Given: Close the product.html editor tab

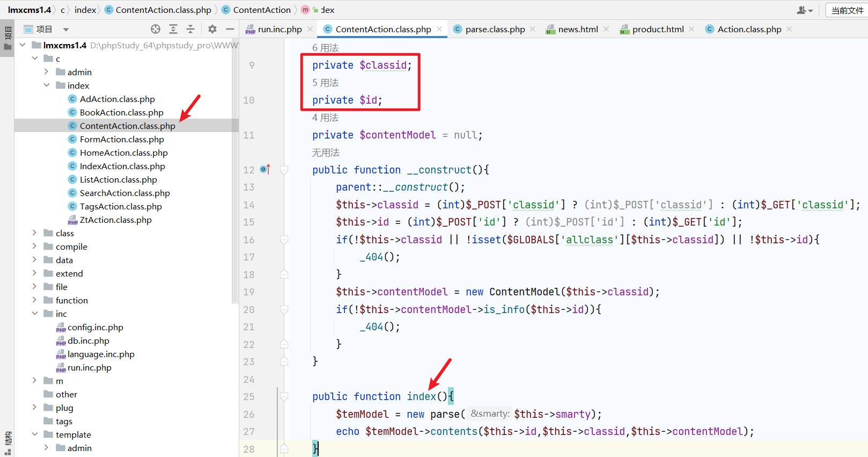Looking at the screenshot, I should pos(692,29).
